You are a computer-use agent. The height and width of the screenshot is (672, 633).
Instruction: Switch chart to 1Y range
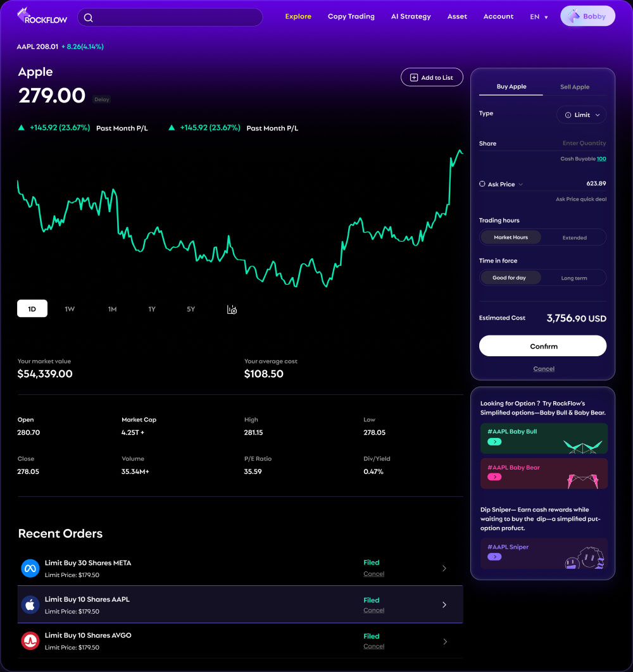(x=152, y=309)
